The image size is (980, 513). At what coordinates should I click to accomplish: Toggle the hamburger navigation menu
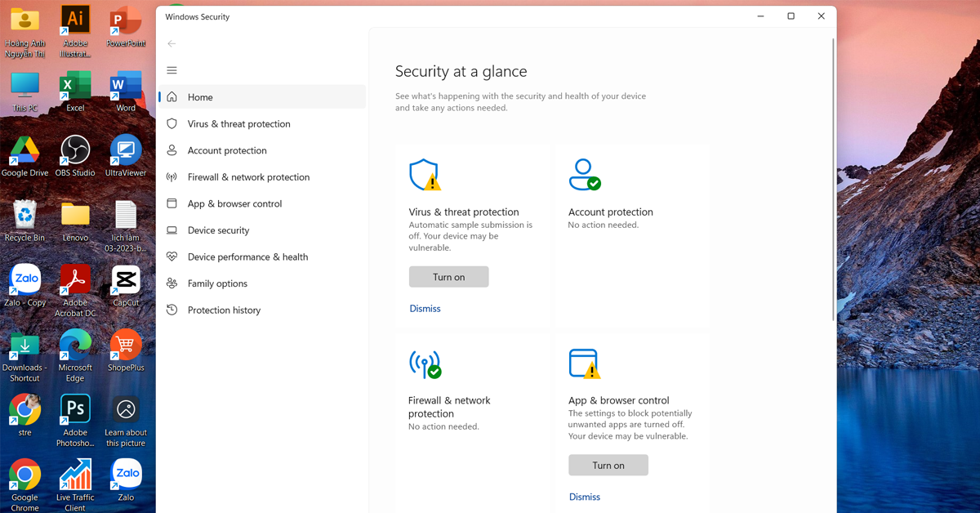(x=171, y=70)
